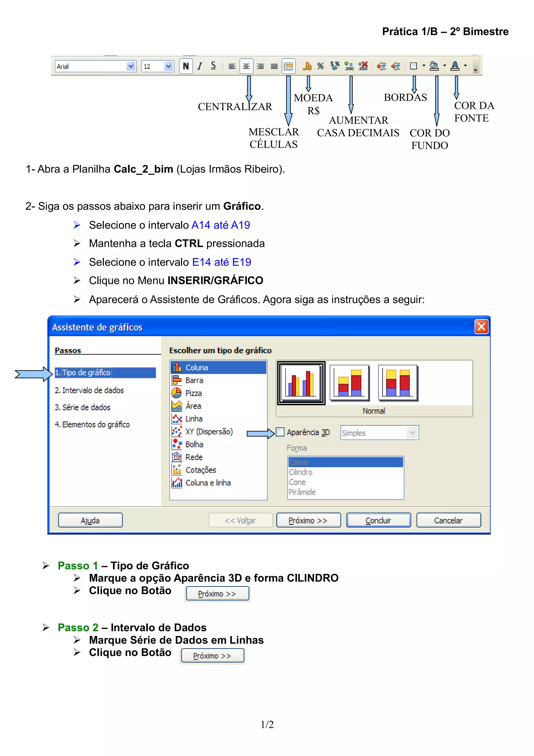Click the Próximo >> button in the wizard
The width and height of the screenshot is (534, 756).
pos(308,521)
